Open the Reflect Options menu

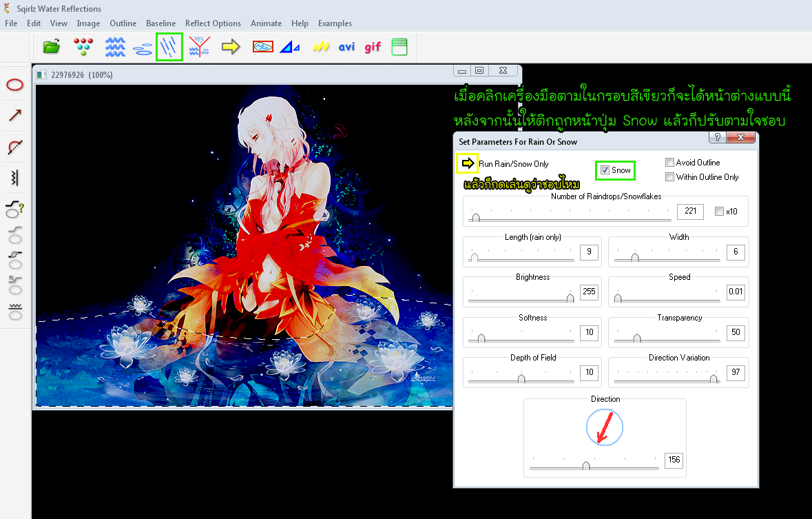click(x=213, y=23)
